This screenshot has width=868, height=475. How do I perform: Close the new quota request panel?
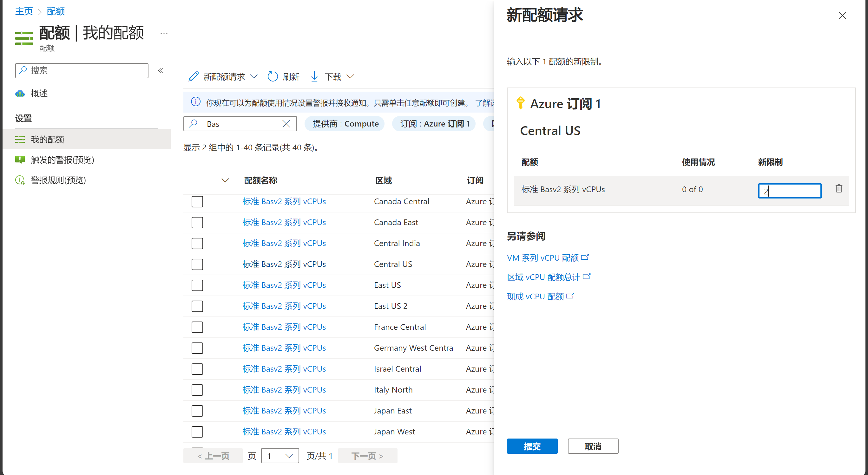[x=842, y=16]
